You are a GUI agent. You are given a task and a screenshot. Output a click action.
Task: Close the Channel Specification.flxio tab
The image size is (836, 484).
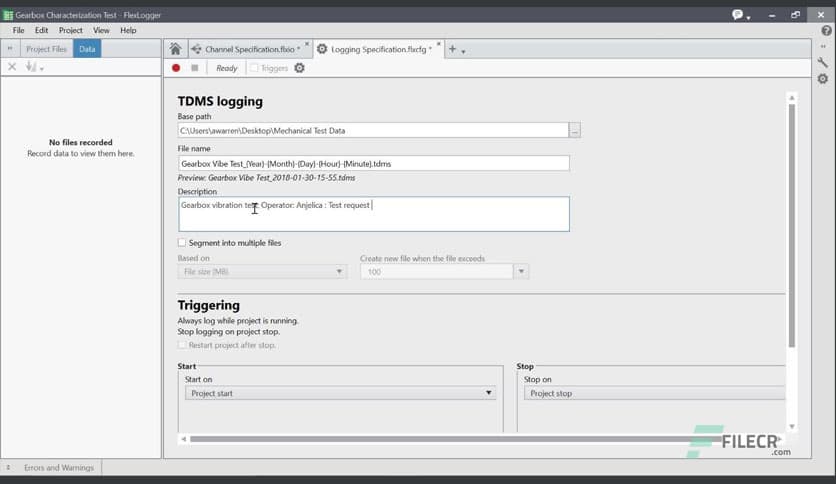[x=307, y=44]
